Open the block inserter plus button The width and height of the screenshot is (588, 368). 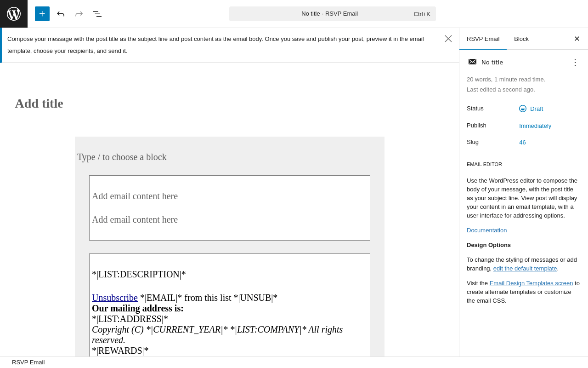(x=42, y=14)
